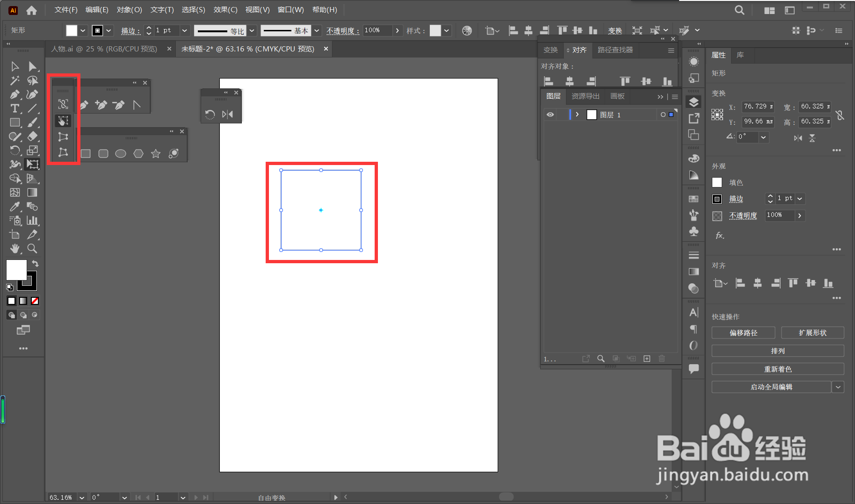Open the 效果(C) menu
The width and height of the screenshot is (855, 504).
pos(225,10)
